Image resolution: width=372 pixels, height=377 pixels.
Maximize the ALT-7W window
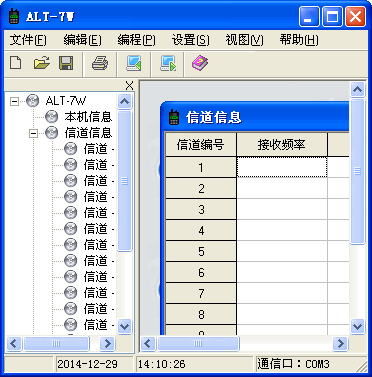[332, 17]
